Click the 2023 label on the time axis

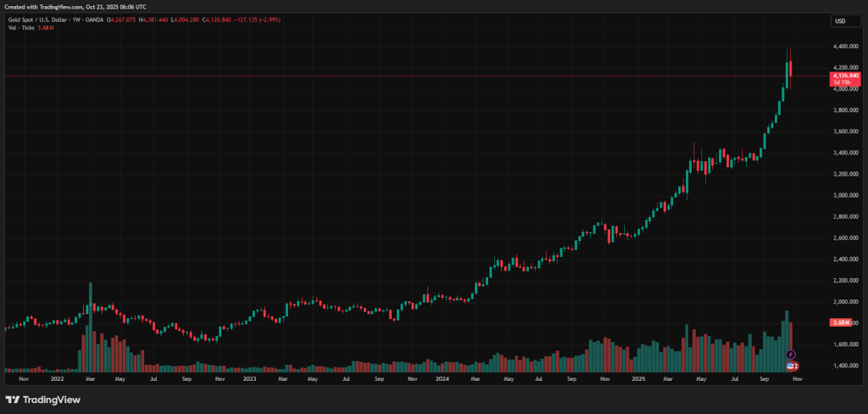pyautogui.click(x=249, y=379)
